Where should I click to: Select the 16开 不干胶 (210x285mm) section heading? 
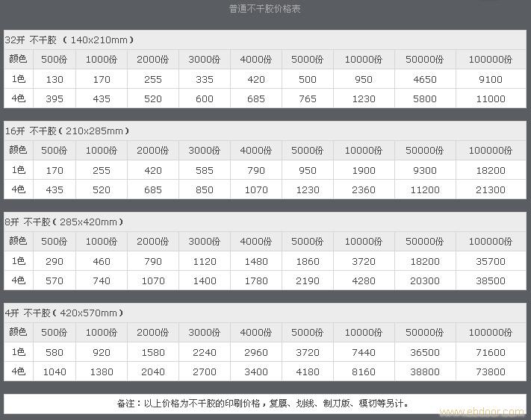[x=67, y=131]
